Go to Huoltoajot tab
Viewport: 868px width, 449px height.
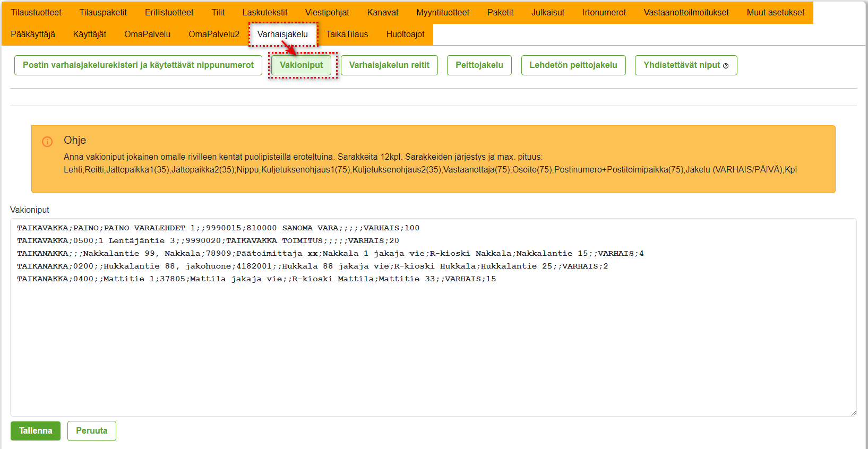click(405, 34)
